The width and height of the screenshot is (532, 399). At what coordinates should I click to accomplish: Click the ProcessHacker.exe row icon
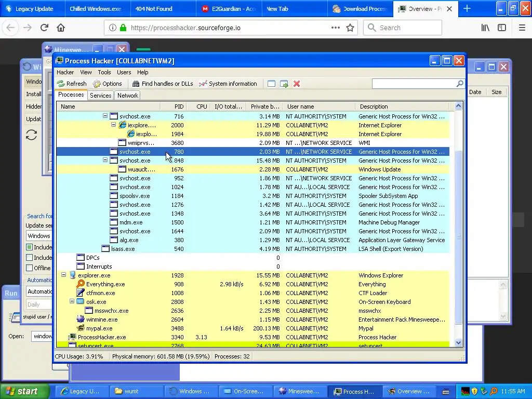[72, 337]
